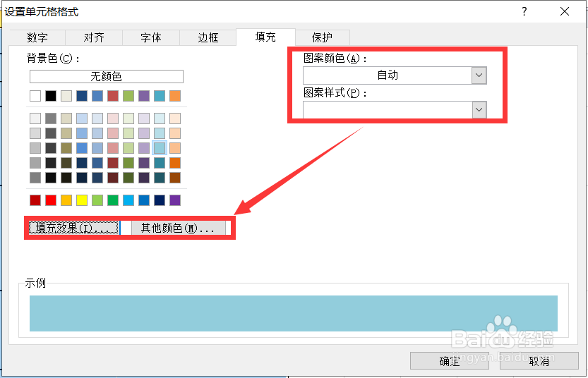Pick the violet standard color swatch
The height and width of the screenshot is (378, 588).
[x=175, y=200]
